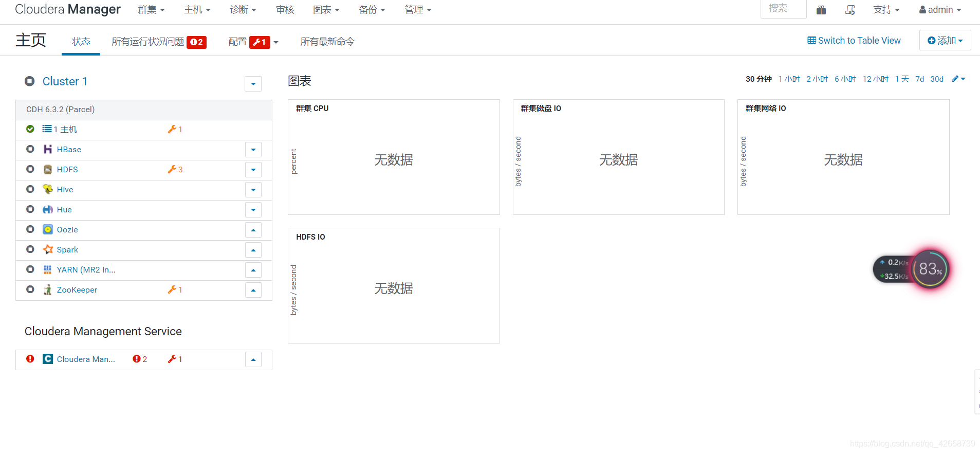The image size is (980, 453).
Task: Open the admin user menu
Action: click(x=940, y=10)
